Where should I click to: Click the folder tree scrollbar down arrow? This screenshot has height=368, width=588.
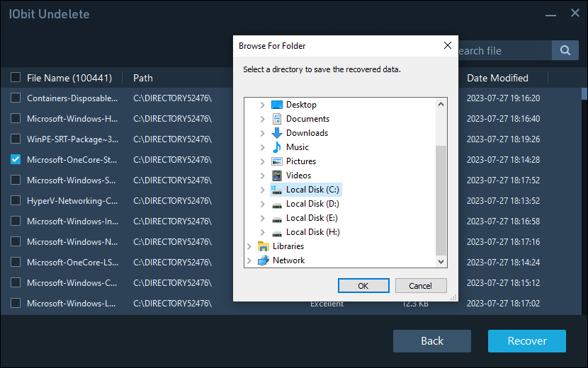(x=441, y=261)
